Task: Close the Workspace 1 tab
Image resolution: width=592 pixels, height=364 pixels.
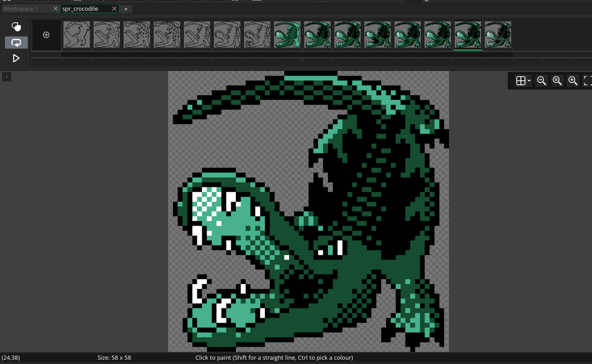Action: [55, 9]
